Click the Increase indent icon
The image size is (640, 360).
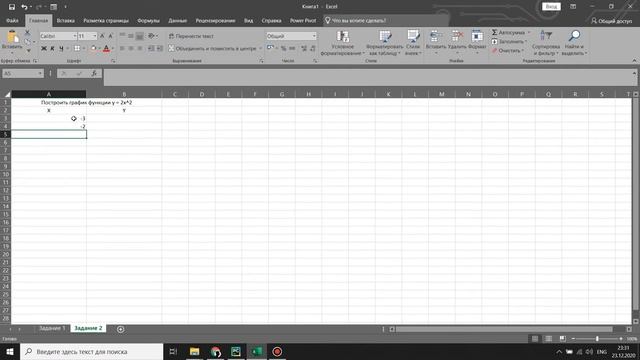[x=160, y=49]
